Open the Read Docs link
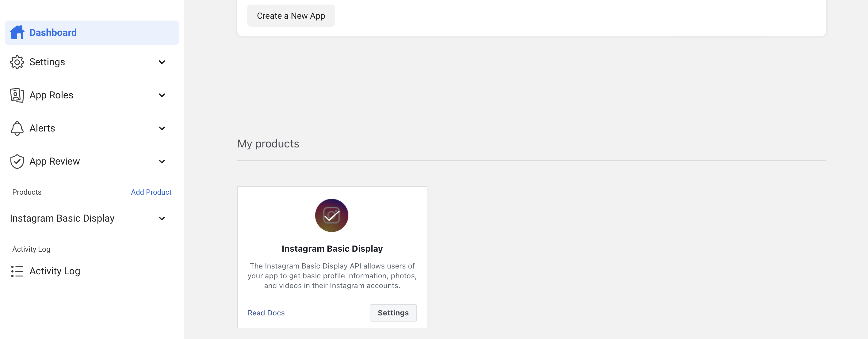 (266, 313)
